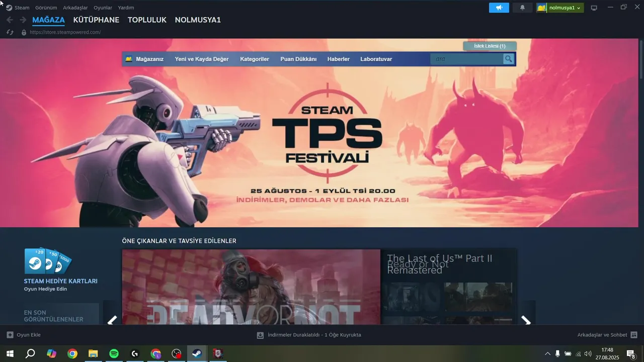Open the Windows Start menu
This screenshot has width=644, height=362.
pos(10,354)
